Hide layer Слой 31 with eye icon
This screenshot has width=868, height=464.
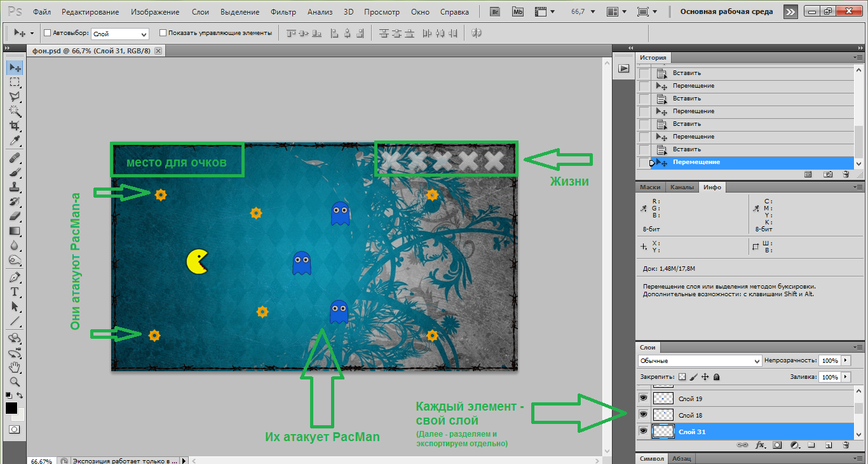[643, 431]
